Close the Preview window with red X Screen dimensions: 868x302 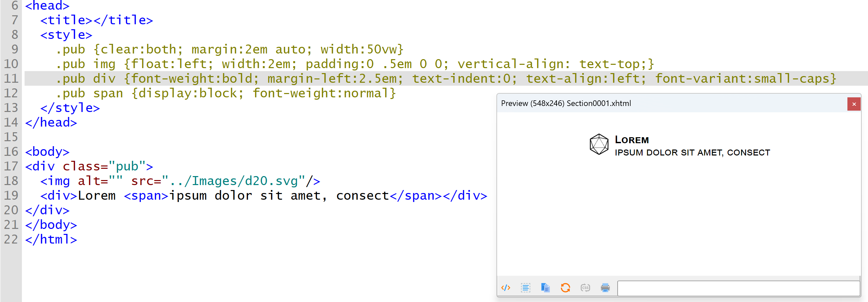854,104
